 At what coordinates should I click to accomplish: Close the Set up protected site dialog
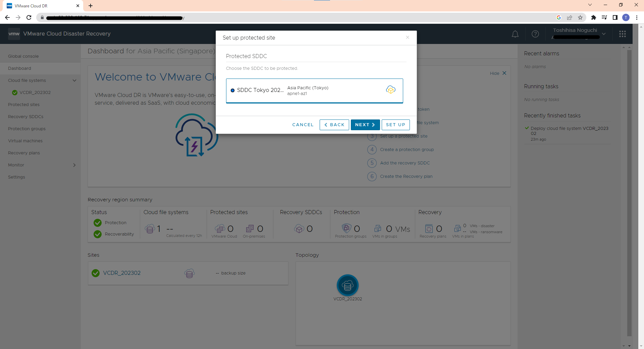click(x=408, y=37)
